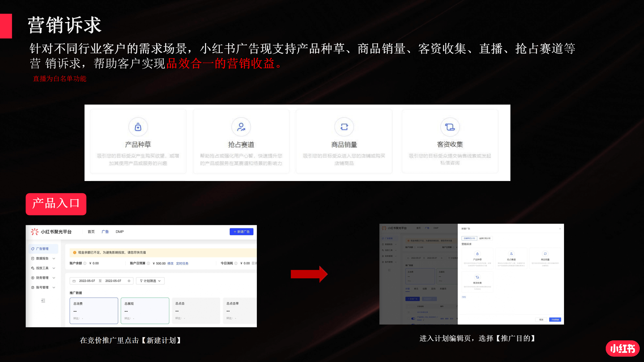644x362 pixels.
Task: Click the 商品销量 icon inside the 新建广告 dialog
Action: click(545, 254)
